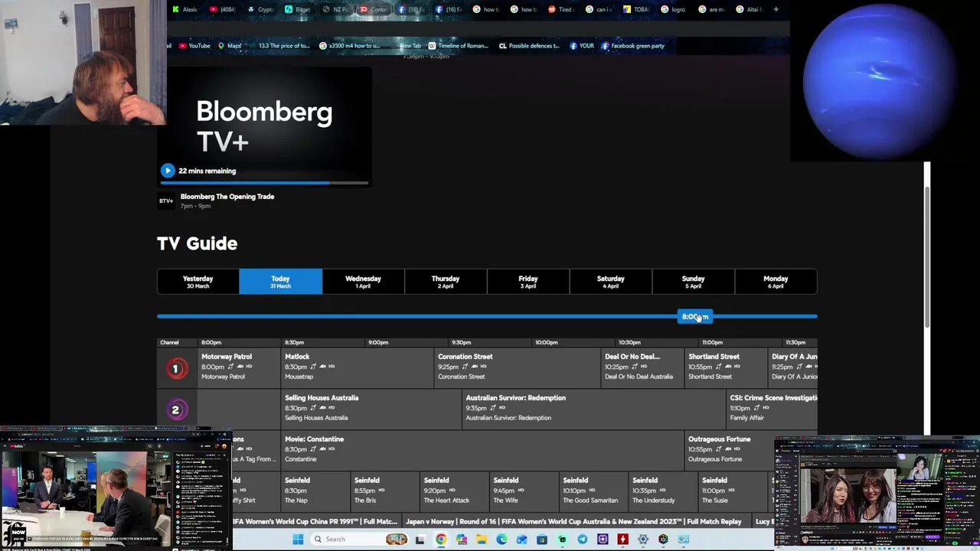Open CSI: Crime Scene Investigation programme

pos(772,408)
